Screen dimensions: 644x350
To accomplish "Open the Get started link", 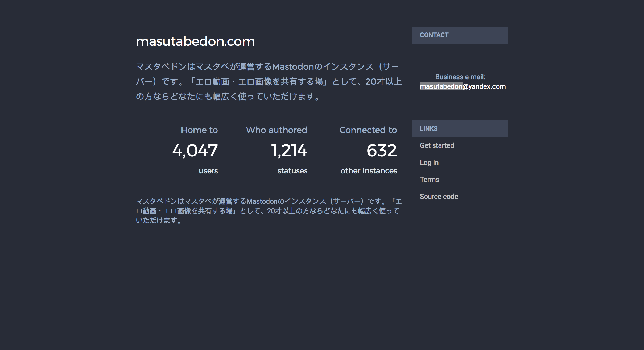I will [437, 145].
